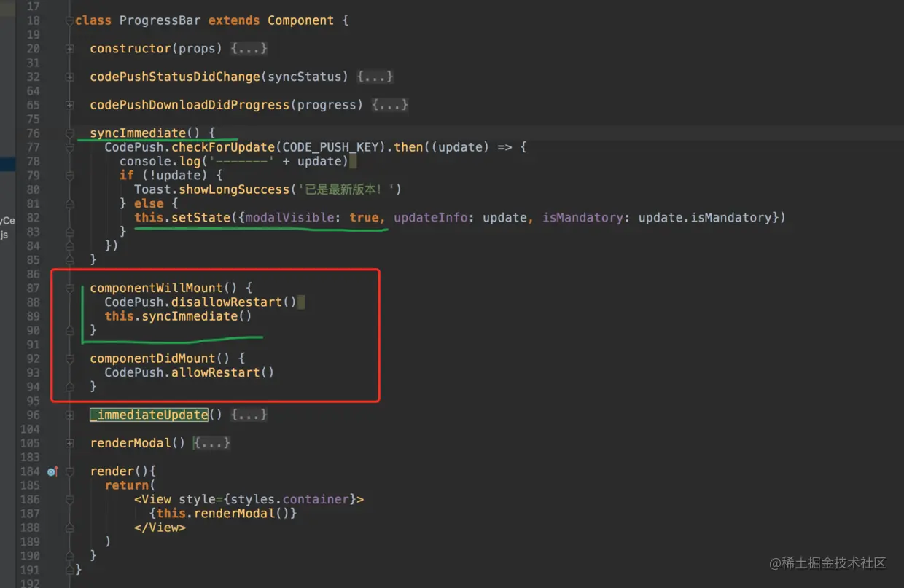
Task: Click the componentWillMount method name
Action: (x=156, y=289)
